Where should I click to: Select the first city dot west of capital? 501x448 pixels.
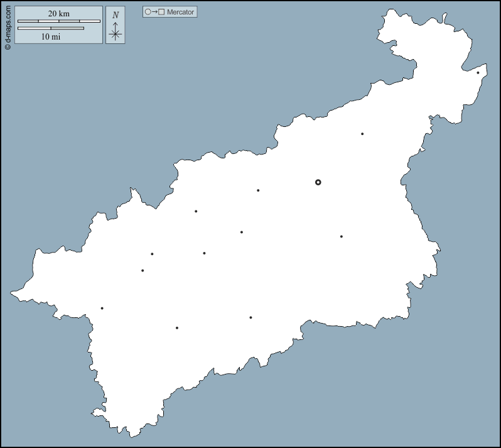click(258, 190)
